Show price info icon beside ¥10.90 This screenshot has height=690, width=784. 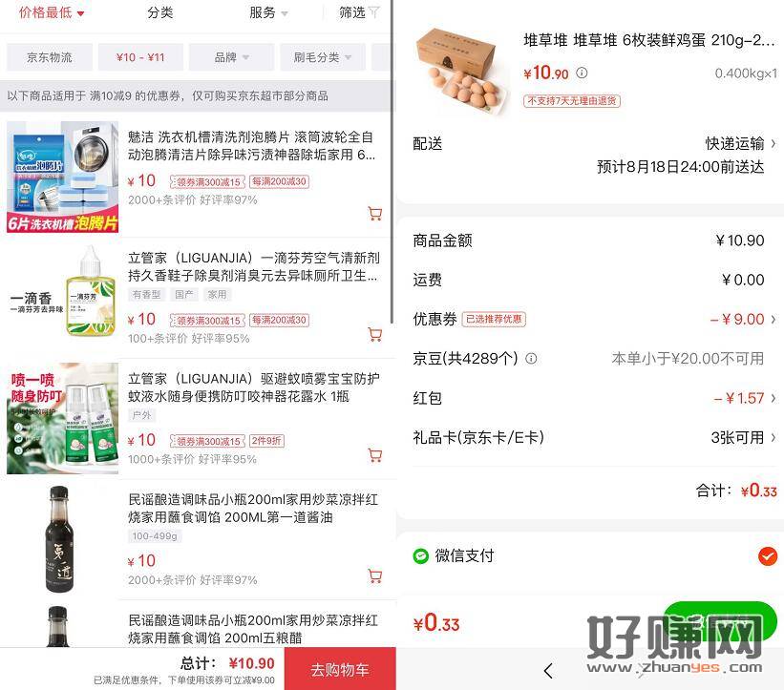pos(582,73)
